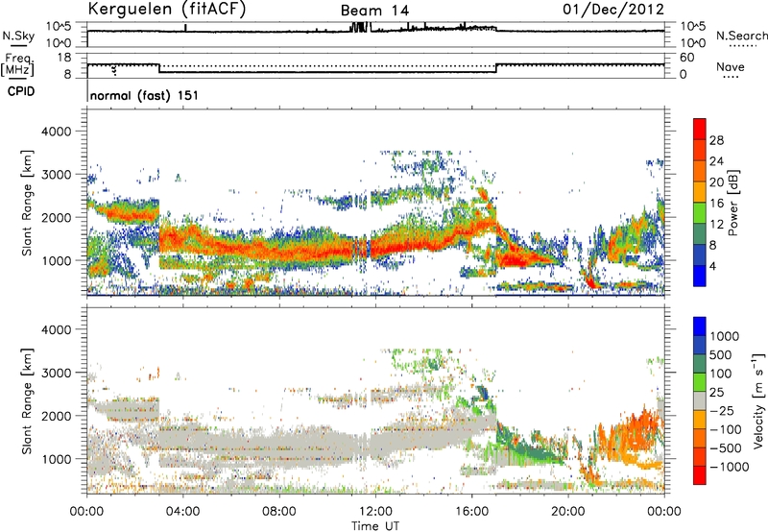The image size is (768, 532).
Task: Click the '60' Nave axis tick label
Action: click(x=686, y=58)
